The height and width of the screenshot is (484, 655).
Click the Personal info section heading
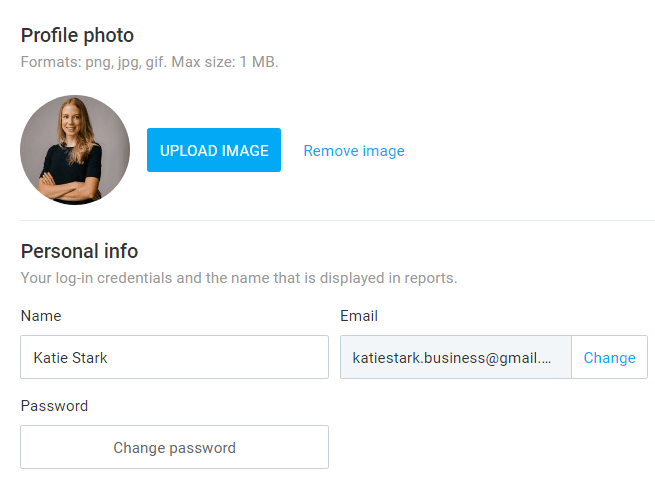(x=79, y=251)
